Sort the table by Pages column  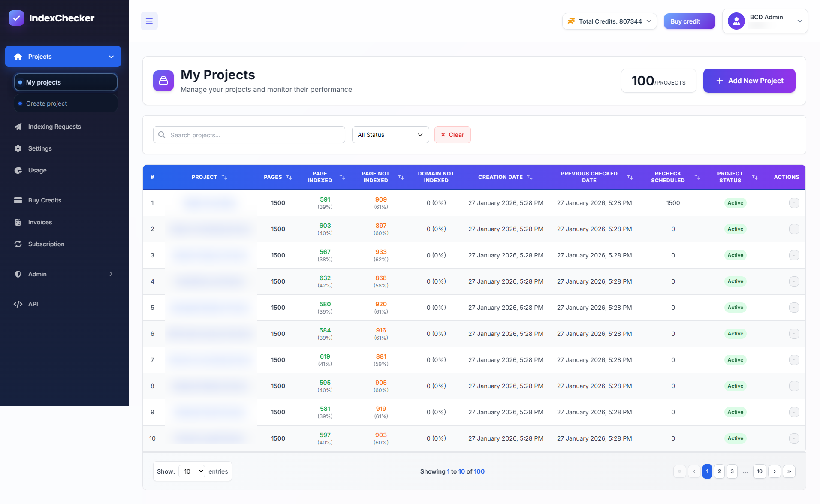click(289, 177)
